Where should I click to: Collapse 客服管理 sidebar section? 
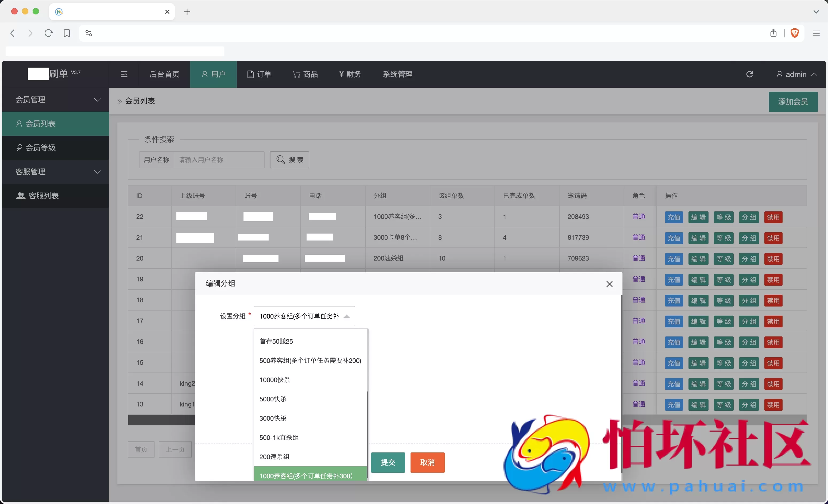(x=56, y=172)
